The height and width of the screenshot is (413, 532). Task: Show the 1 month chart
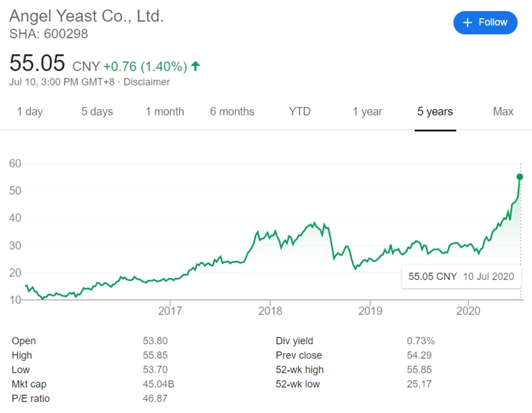165,111
